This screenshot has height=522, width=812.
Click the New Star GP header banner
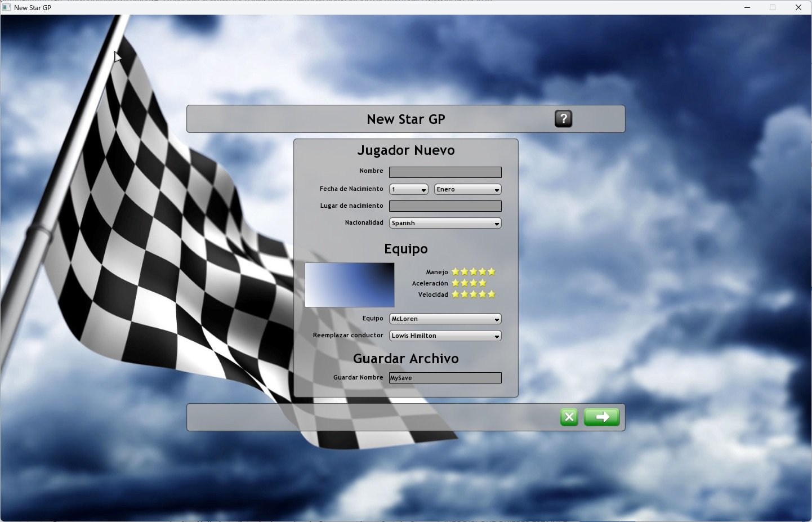[405, 119]
